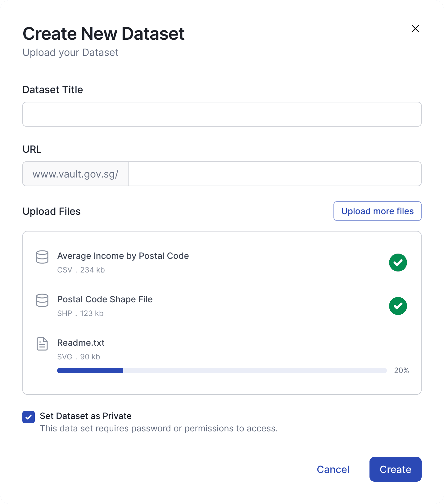Click the Create button

(396, 469)
